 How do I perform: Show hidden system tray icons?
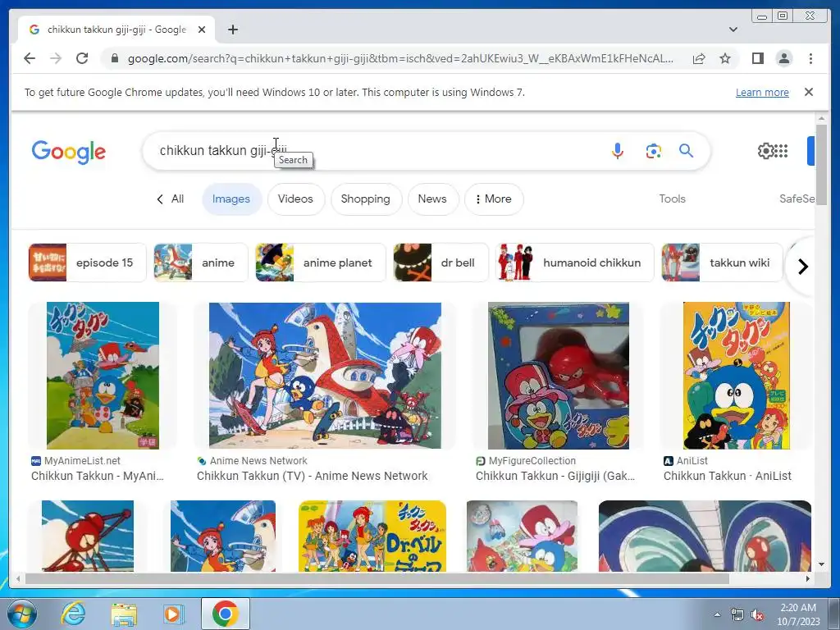tap(717, 614)
